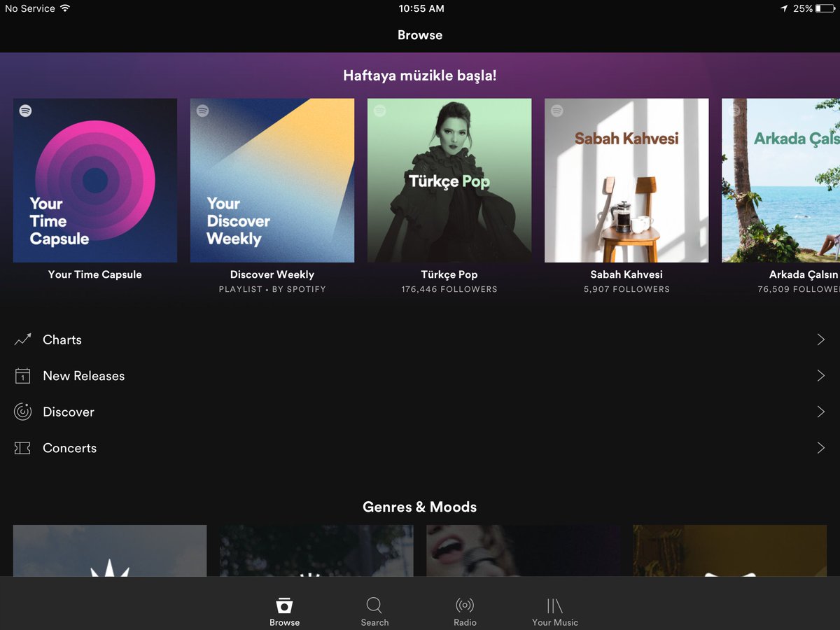The width and height of the screenshot is (840, 630).
Task: Open the Charts trending arrow icon
Action: (22, 339)
